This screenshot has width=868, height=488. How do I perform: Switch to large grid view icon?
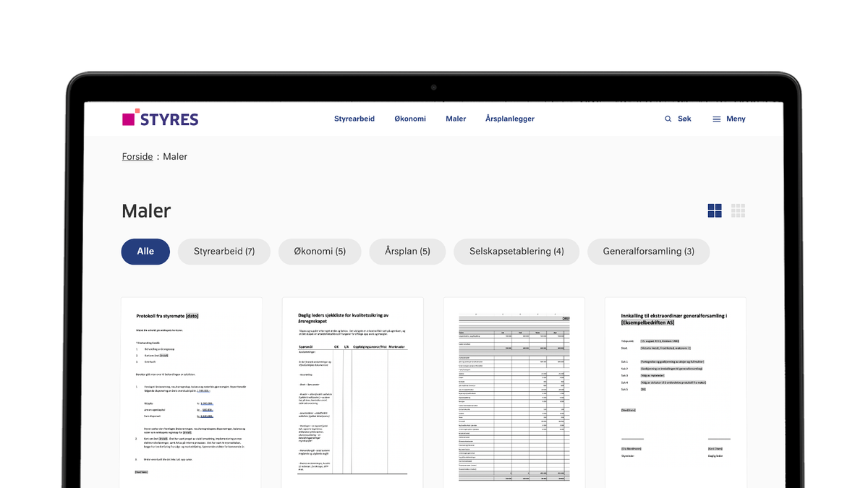click(x=715, y=210)
